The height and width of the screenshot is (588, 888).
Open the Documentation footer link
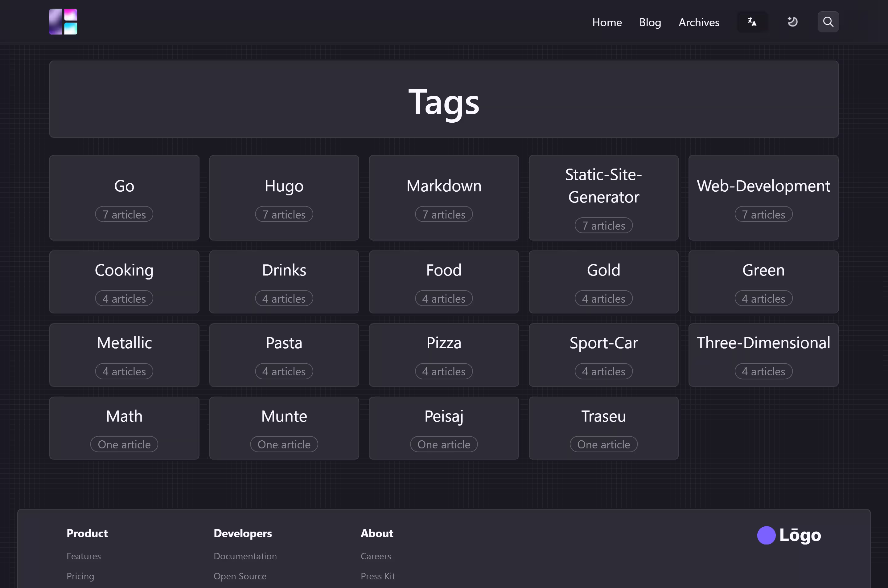245,556
